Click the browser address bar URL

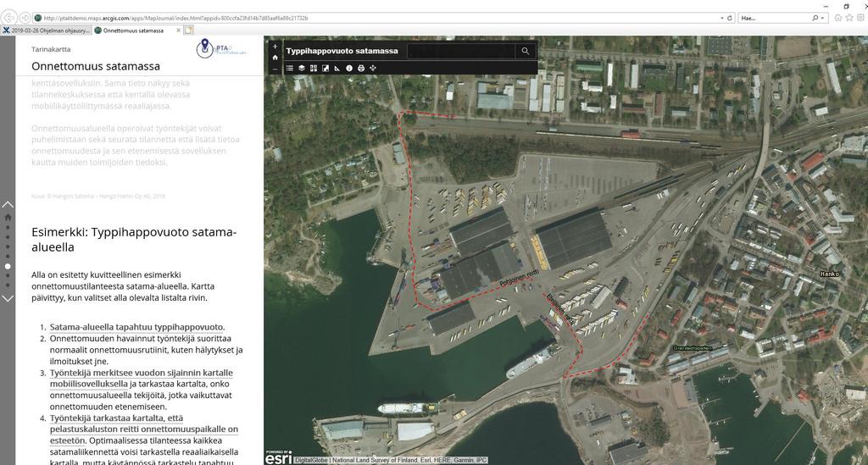click(x=176, y=19)
